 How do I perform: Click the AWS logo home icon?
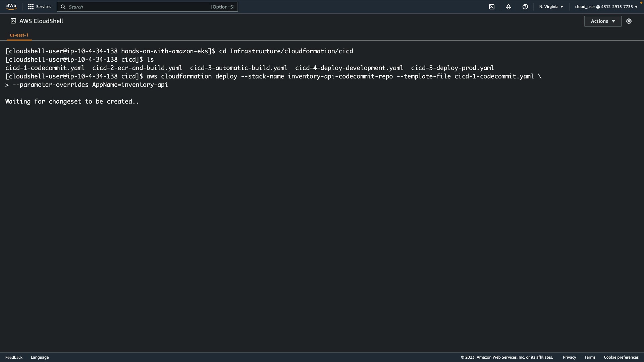pos(11,7)
